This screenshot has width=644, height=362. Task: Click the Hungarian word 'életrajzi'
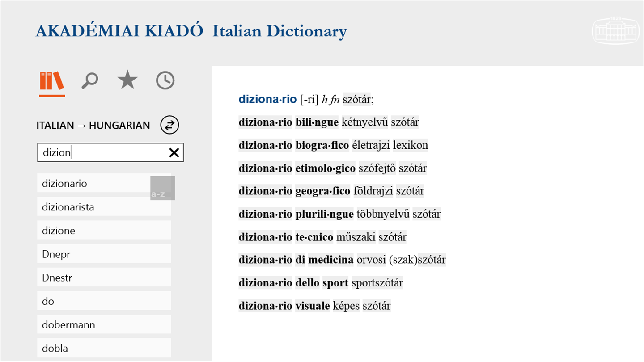(x=371, y=145)
